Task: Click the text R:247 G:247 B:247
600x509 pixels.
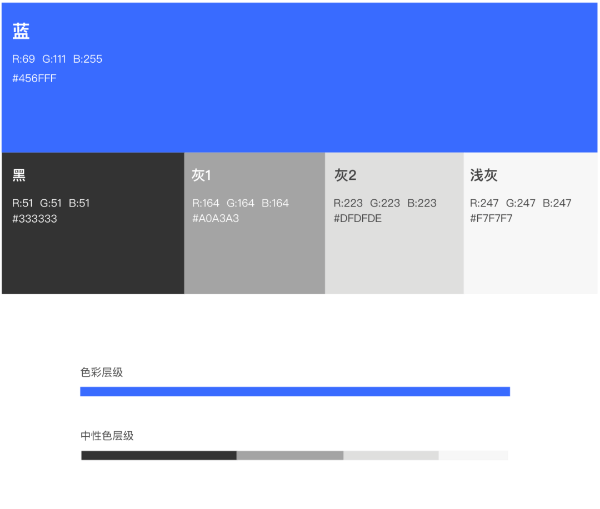Action: pyautogui.click(x=521, y=203)
